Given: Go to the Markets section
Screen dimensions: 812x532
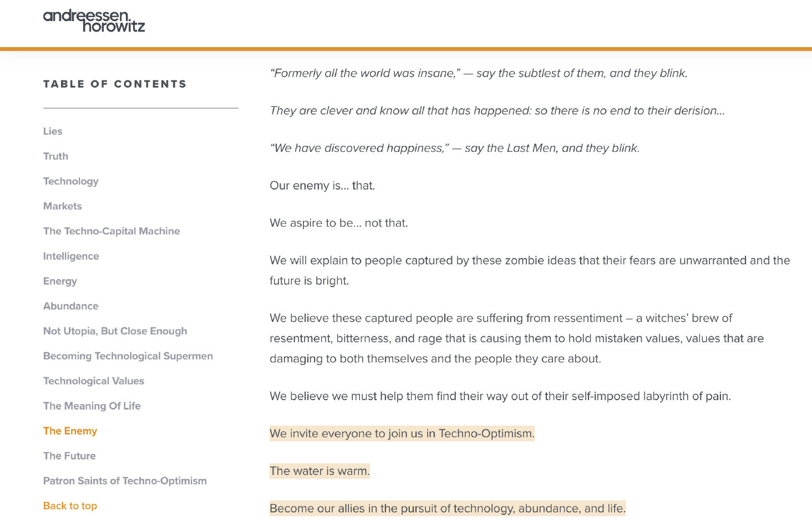Looking at the screenshot, I should pyautogui.click(x=62, y=206).
